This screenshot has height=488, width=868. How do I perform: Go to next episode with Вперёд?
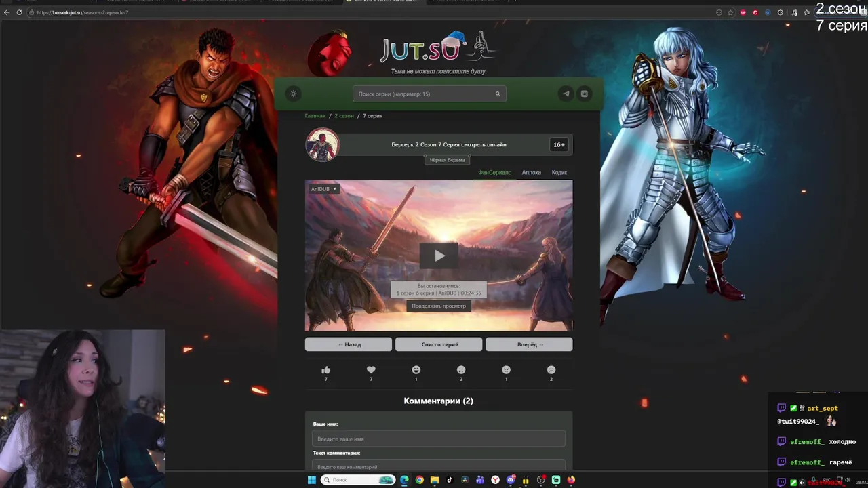click(x=529, y=344)
